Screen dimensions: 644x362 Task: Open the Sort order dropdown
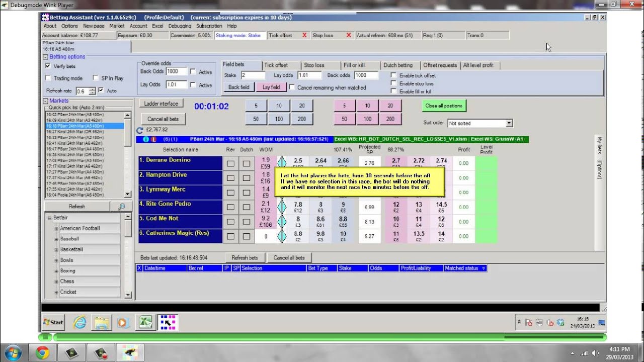pyautogui.click(x=509, y=123)
